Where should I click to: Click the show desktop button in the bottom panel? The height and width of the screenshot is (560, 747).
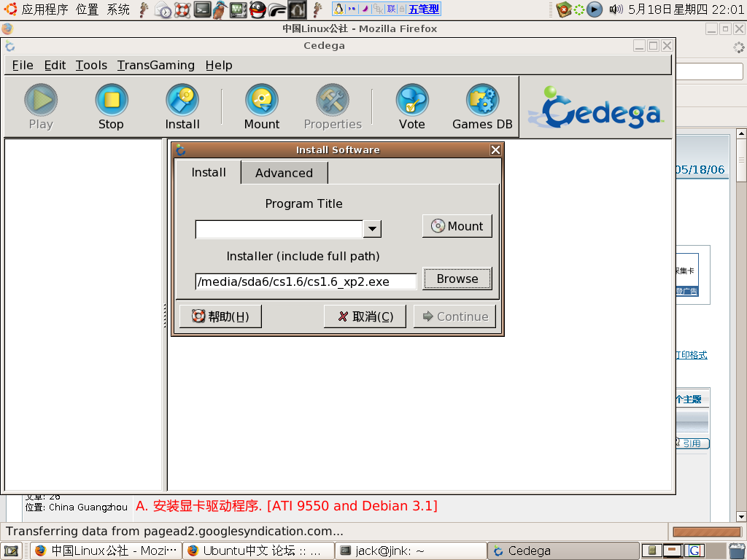pos(11,551)
